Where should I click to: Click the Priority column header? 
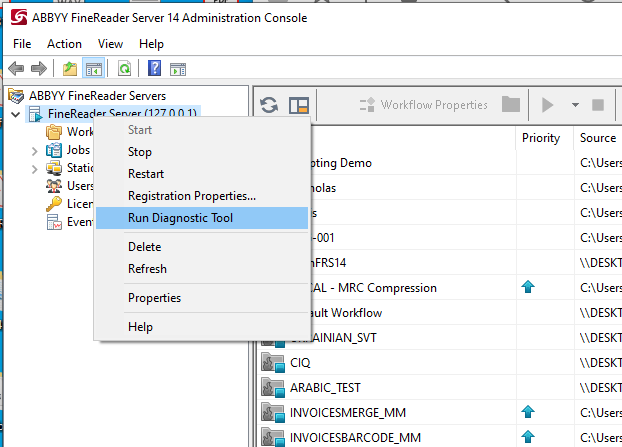[541, 138]
